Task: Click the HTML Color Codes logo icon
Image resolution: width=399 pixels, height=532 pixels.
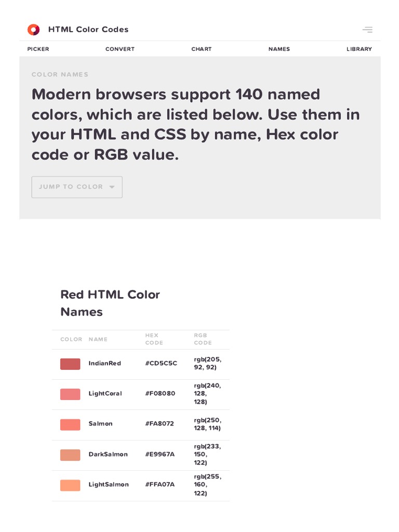Action: 33,30
